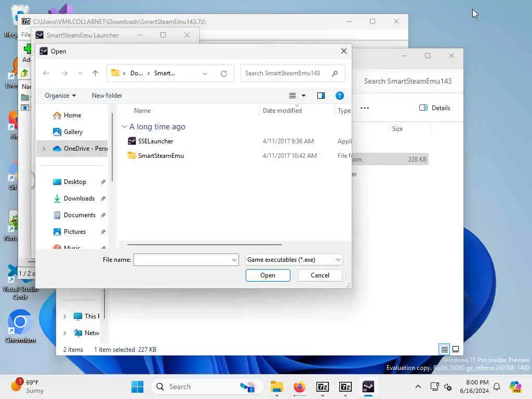This screenshot has width=532, height=399.
Task: Click Search SmartSteamEmu143 in Explorer window
Action: click(x=407, y=82)
